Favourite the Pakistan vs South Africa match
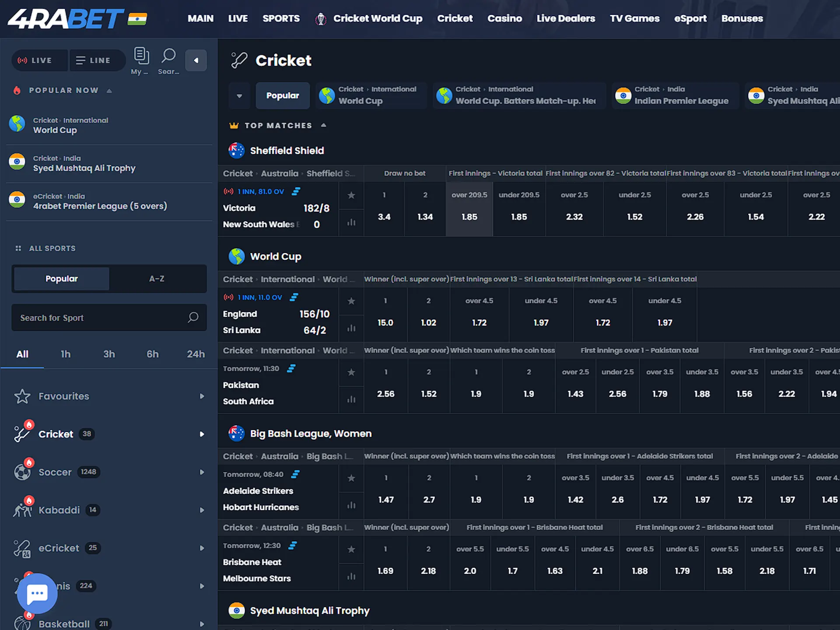 [x=351, y=372]
